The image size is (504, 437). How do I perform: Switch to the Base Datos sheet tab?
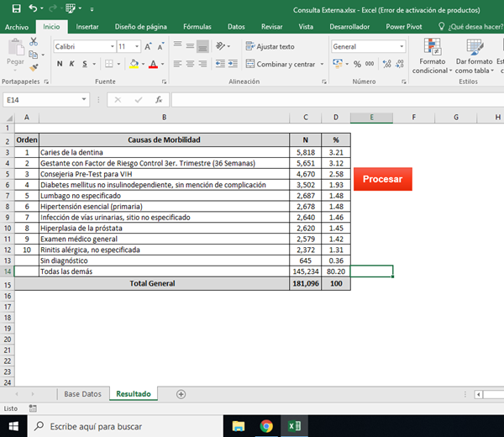pyautogui.click(x=82, y=393)
